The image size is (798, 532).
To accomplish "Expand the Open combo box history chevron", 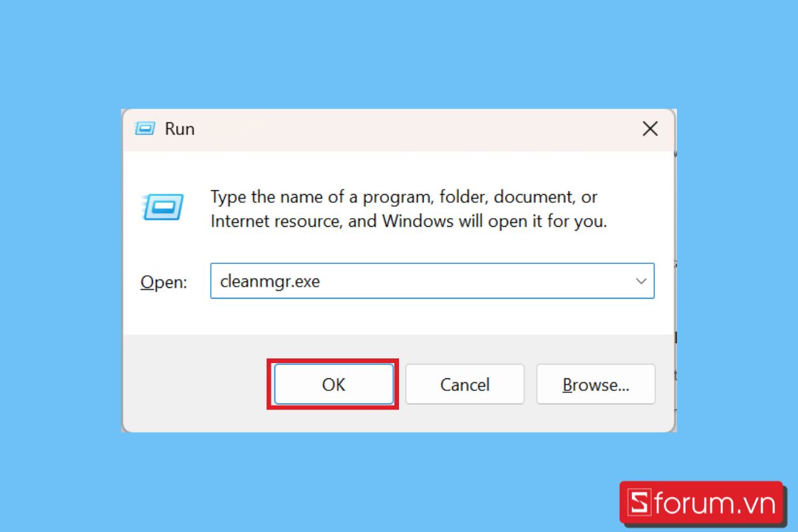I will [641, 281].
